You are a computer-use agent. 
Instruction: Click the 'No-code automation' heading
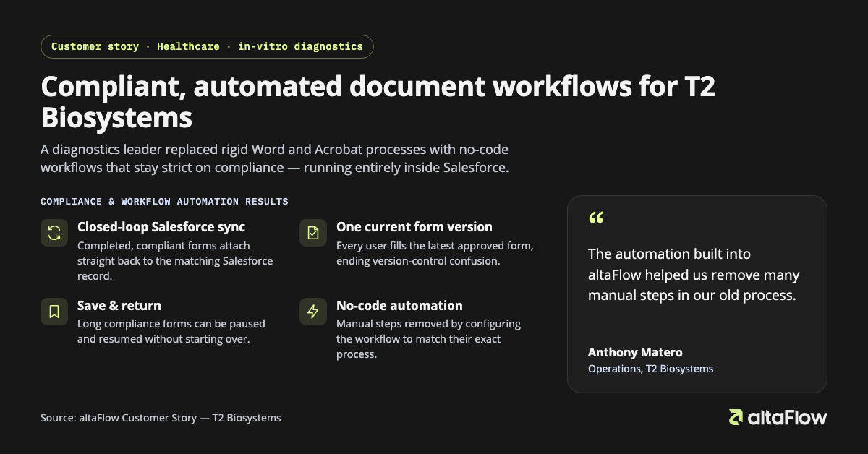pyautogui.click(x=399, y=305)
